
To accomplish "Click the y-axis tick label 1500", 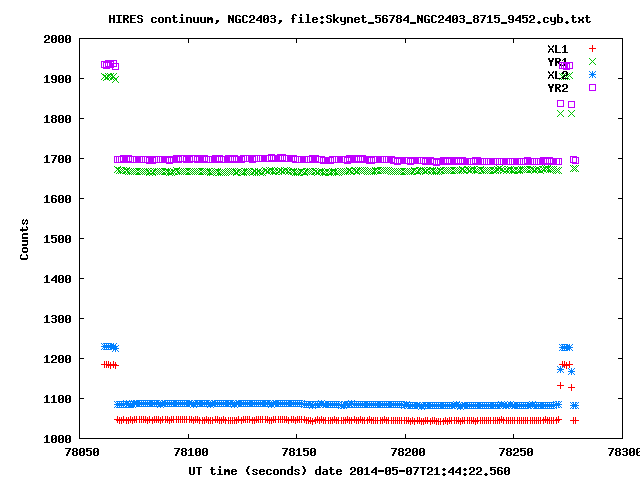I will (x=58, y=239).
